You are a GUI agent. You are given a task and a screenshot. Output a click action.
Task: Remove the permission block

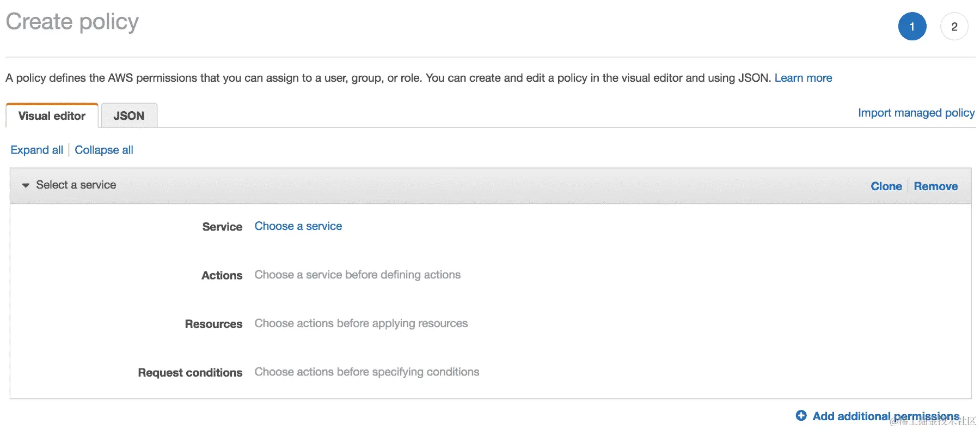[x=935, y=186]
